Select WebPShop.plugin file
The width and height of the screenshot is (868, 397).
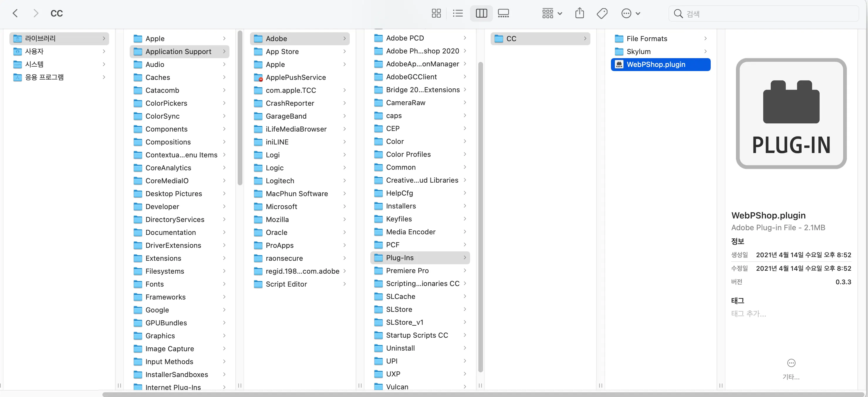[655, 64]
